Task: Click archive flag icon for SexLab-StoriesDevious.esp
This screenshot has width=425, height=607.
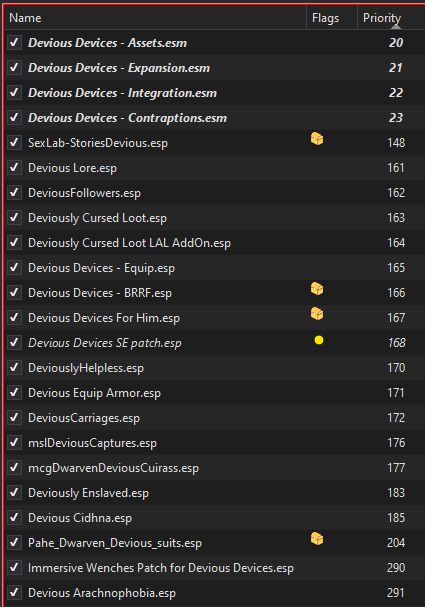Action: [x=317, y=139]
